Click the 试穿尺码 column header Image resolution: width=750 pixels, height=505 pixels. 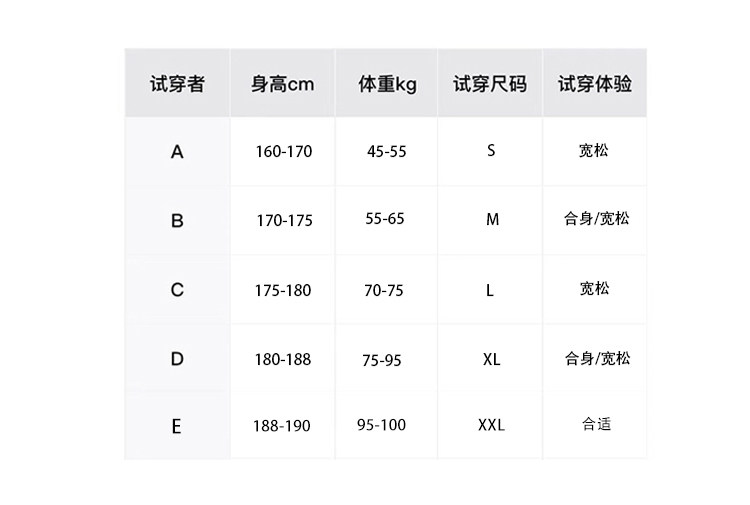click(490, 84)
